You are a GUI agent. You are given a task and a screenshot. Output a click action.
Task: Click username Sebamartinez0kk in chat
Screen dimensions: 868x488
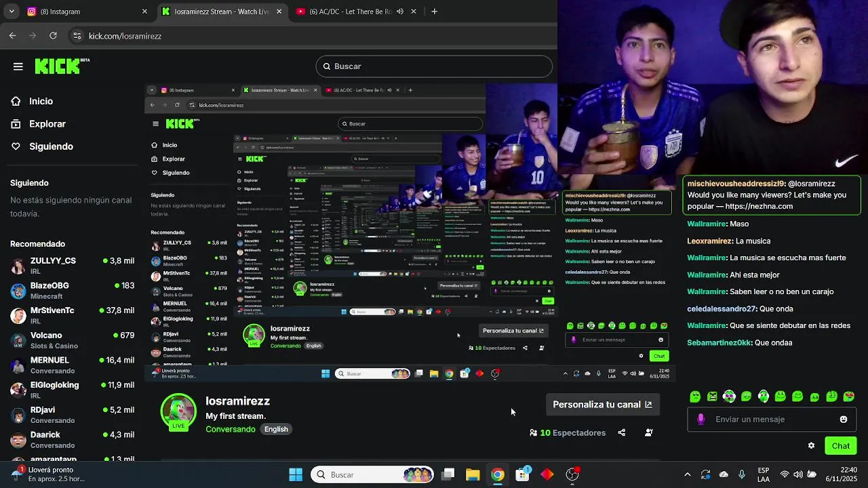pos(719,342)
